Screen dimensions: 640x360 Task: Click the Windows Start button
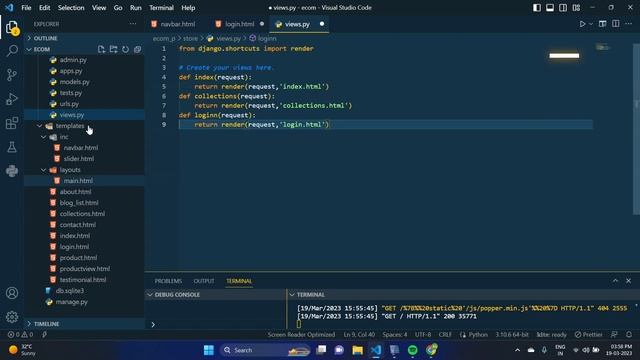209,350
